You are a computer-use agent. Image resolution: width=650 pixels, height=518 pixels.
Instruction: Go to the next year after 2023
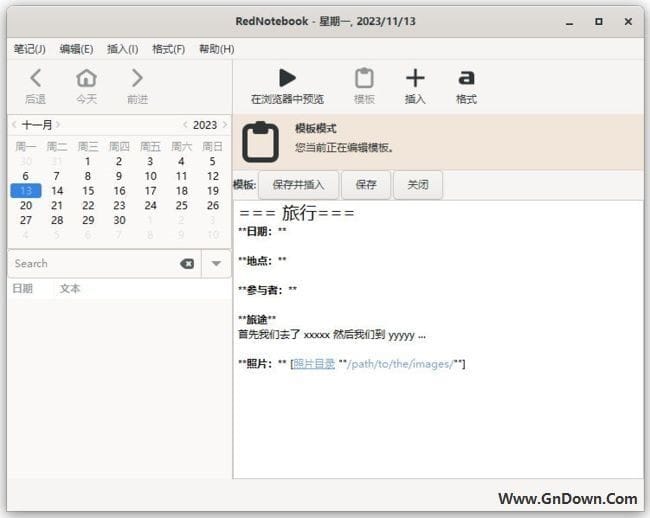pos(225,124)
